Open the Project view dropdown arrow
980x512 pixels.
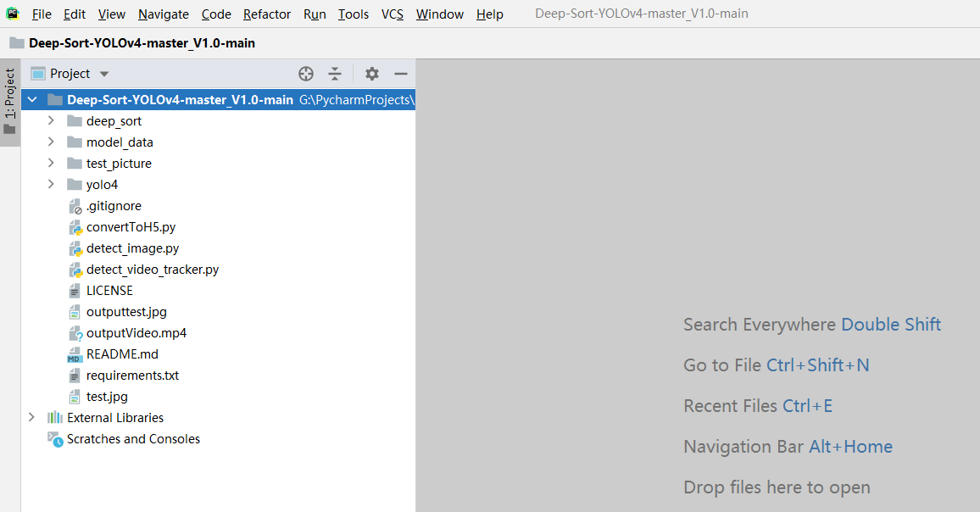click(x=104, y=74)
